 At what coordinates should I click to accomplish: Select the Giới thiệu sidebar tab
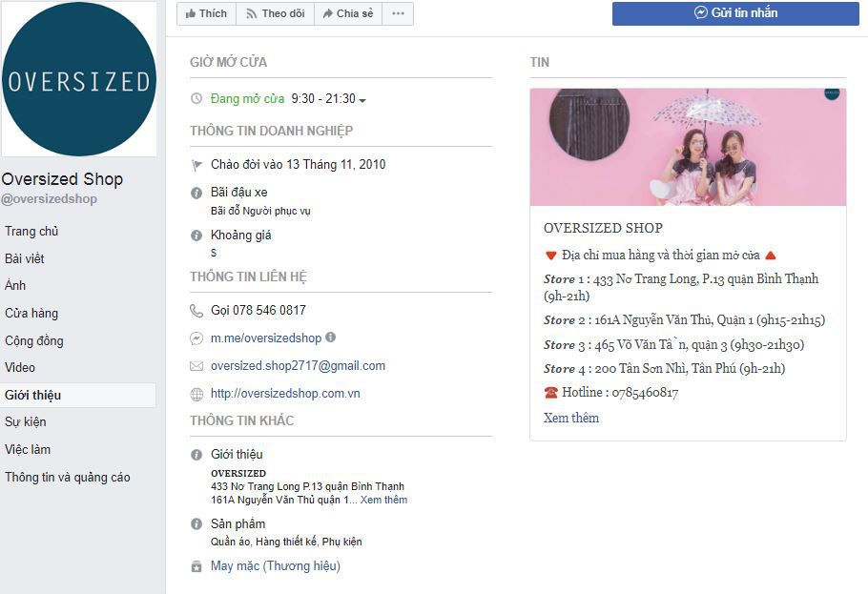(78, 396)
